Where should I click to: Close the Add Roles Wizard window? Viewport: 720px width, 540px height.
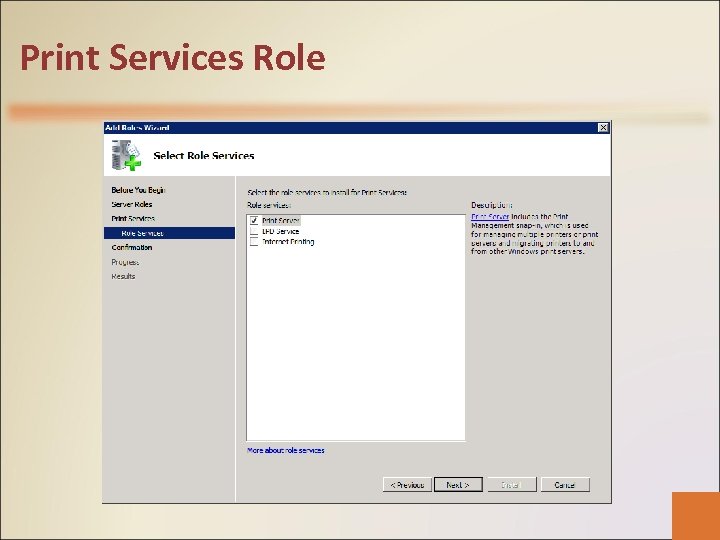coord(603,128)
